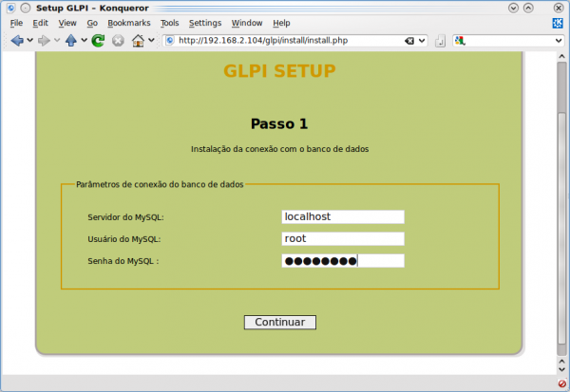
Task: Click the go/bookmark icon next to address bar
Action: point(440,41)
